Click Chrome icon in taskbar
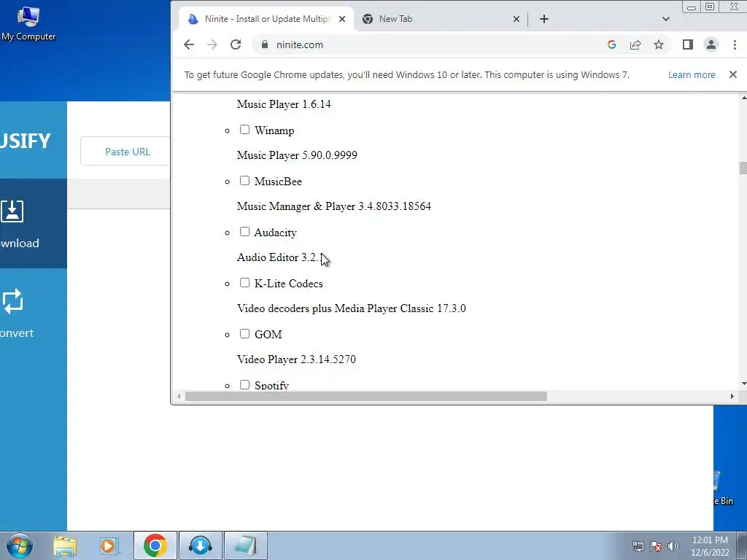 coord(155,545)
